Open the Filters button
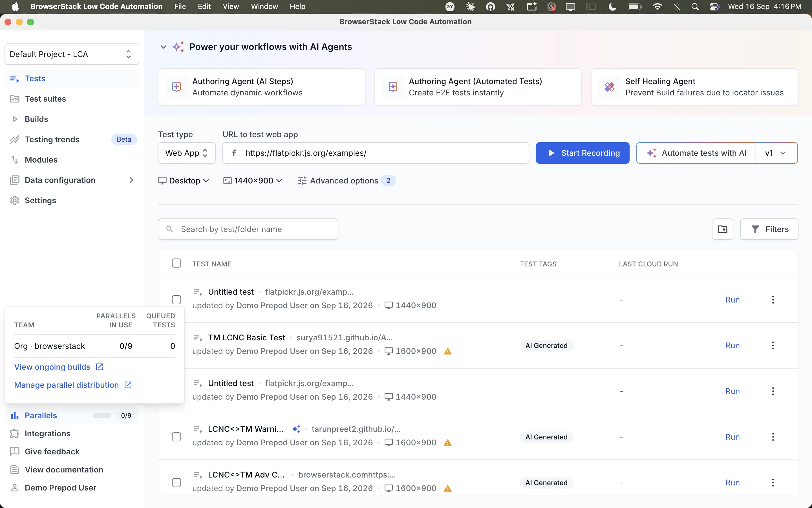Image resolution: width=812 pixels, height=508 pixels. coord(769,229)
